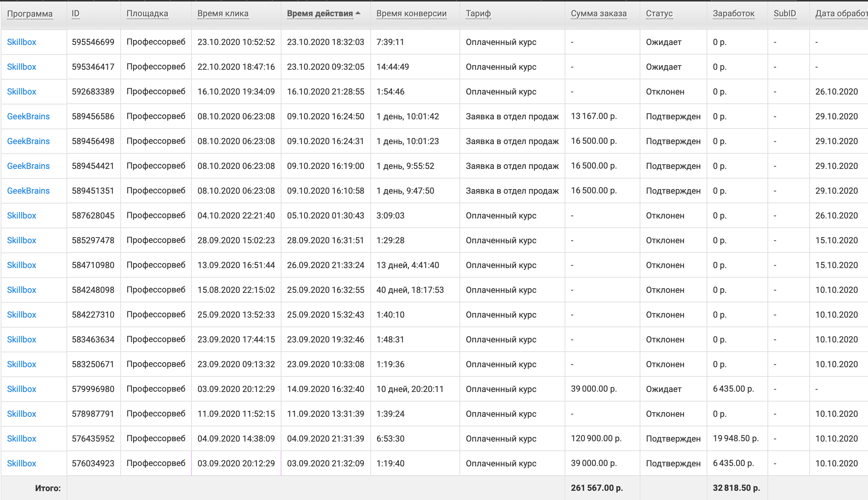This screenshot has height=500, width=868.
Task: Sort by Время действия header
Action: click(x=320, y=14)
